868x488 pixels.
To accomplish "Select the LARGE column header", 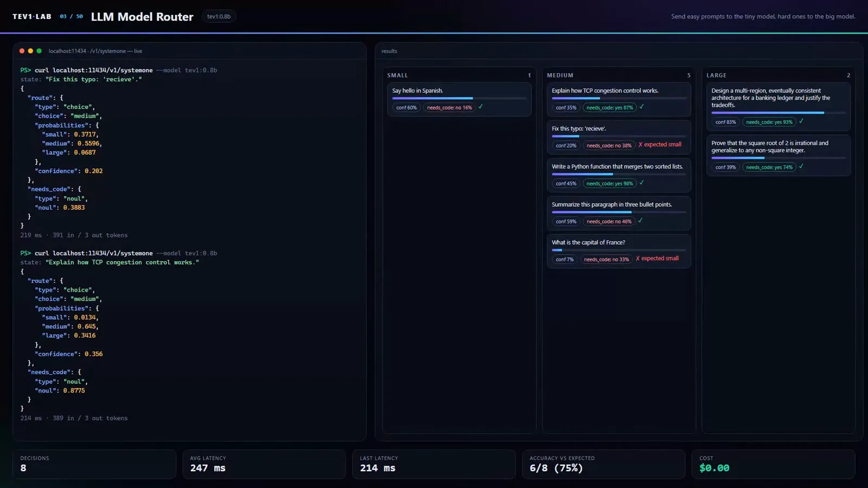I will pos(716,75).
